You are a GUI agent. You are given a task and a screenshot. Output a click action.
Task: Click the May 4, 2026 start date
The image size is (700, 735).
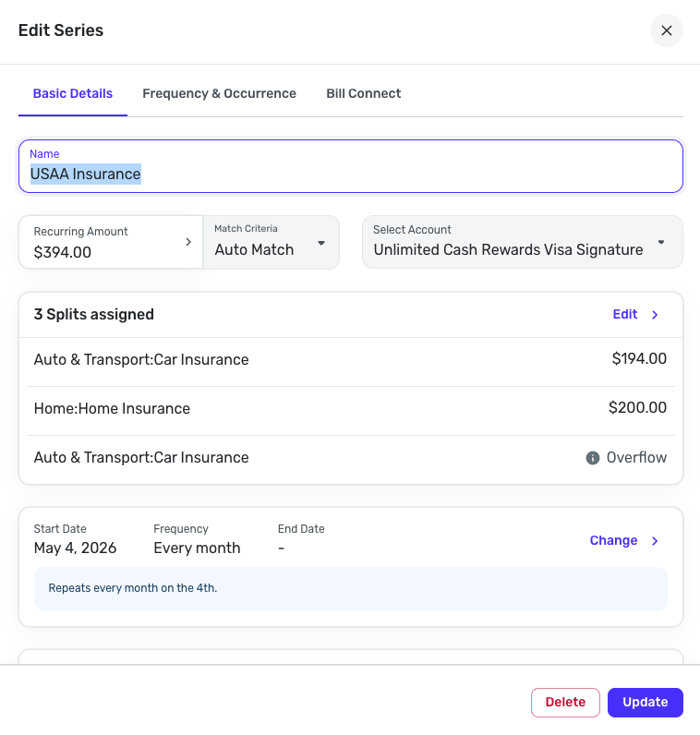[75, 548]
